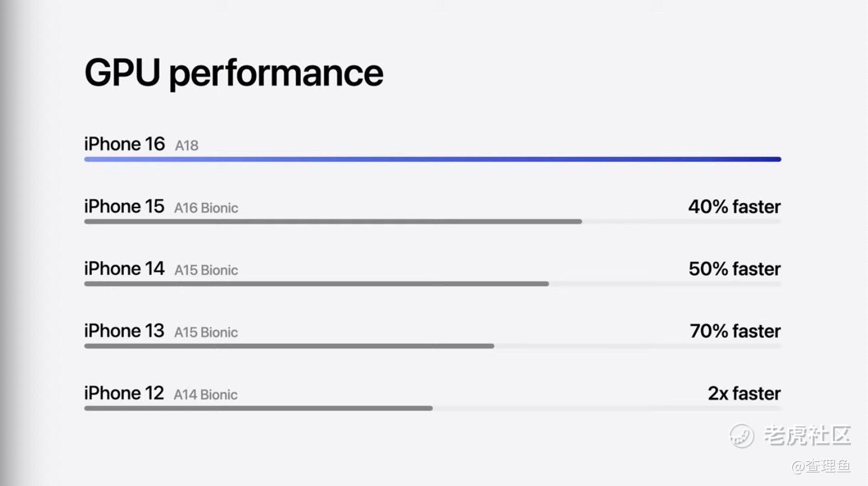Click the 40% faster text

[x=734, y=207]
